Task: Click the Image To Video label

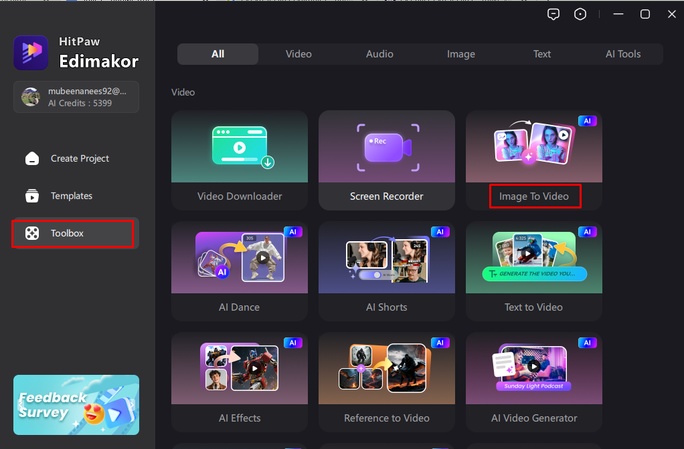Action: [x=534, y=196]
